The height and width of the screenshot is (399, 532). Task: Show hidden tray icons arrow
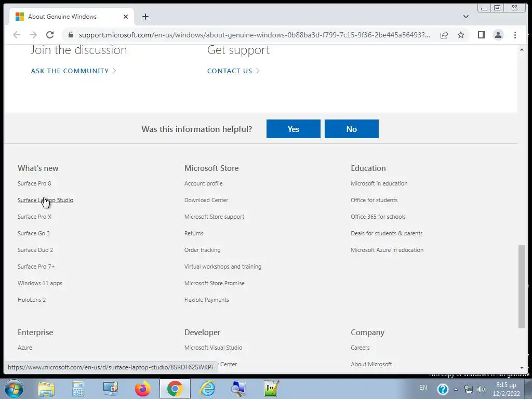coord(456,389)
